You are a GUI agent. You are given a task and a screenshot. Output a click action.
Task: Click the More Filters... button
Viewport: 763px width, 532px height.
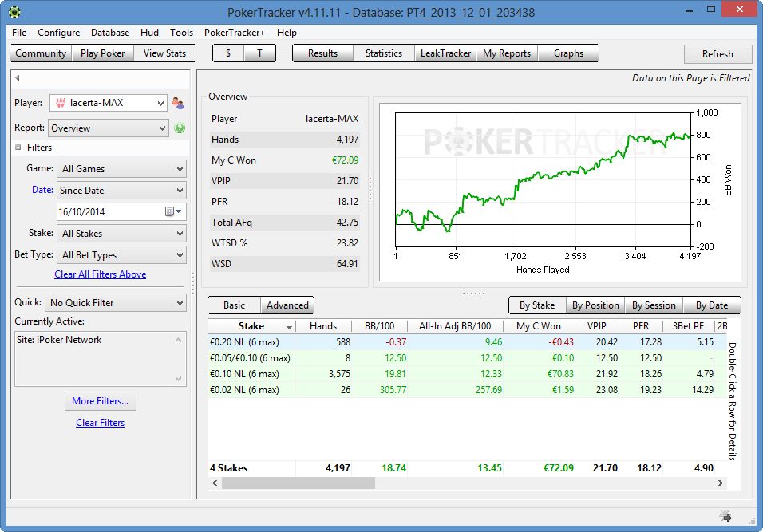(101, 401)
